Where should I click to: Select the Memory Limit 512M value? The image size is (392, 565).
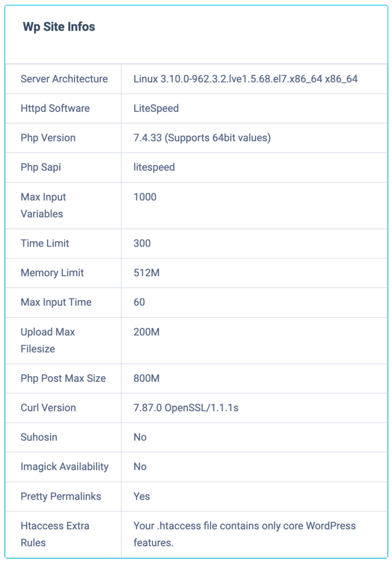[146, 273]
